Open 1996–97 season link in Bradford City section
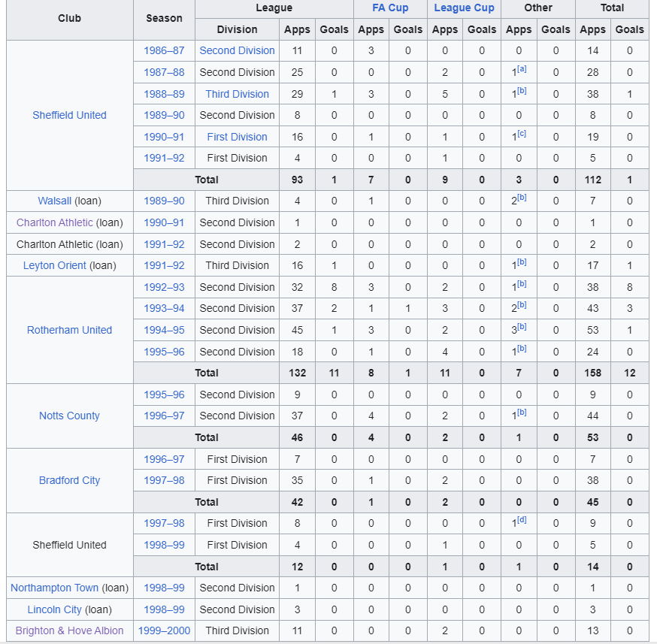This screenshot has height=644, width=657. (x=164, y=459)
